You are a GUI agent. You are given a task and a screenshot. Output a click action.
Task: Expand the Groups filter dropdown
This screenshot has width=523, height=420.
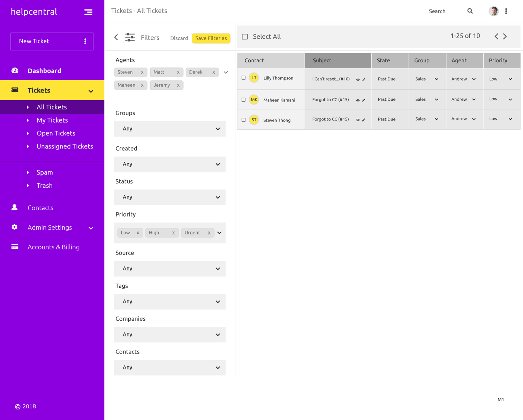pos(170,129)
